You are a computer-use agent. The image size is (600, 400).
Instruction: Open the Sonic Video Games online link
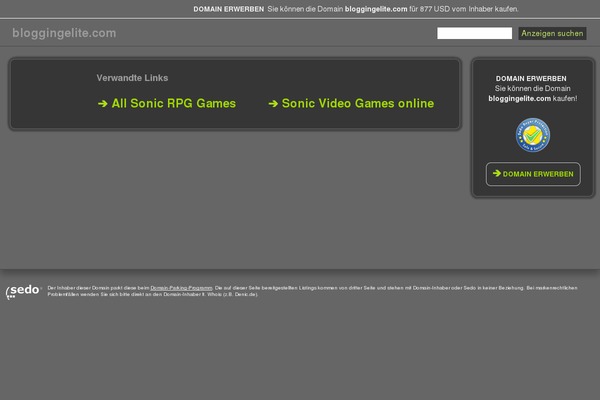[x=358, y=103]
